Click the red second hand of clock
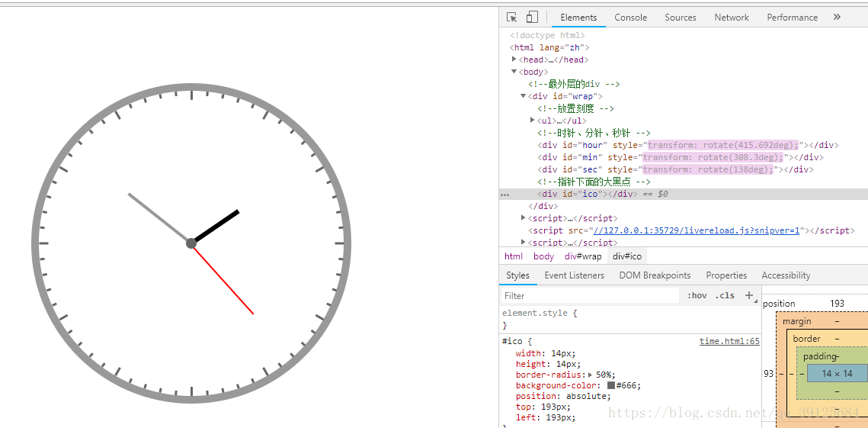This screenshot has width=868, height=428. click(x=224, y=281)
